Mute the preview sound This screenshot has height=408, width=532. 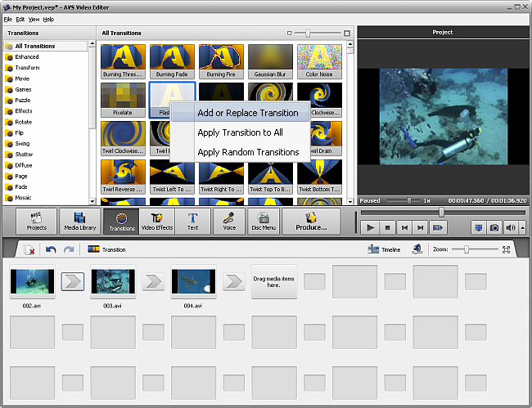pyautogui.click(x=510, y=228)
